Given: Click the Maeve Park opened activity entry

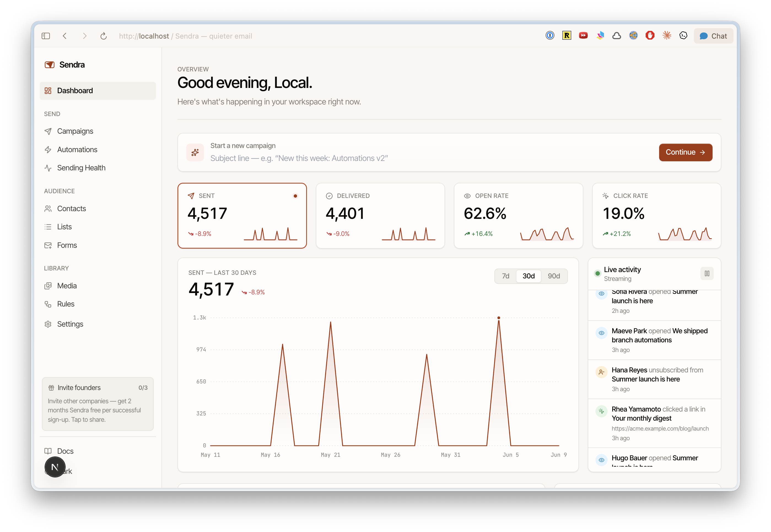Looking at the screenshot, I should coord(654,340).
